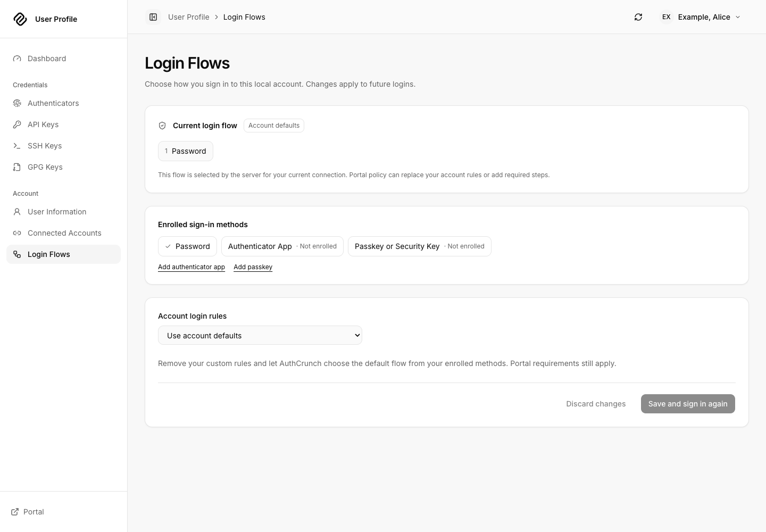The width and height of the screenshot is (766, 532).
Task: Open User Information page
Action: point(63,212)
